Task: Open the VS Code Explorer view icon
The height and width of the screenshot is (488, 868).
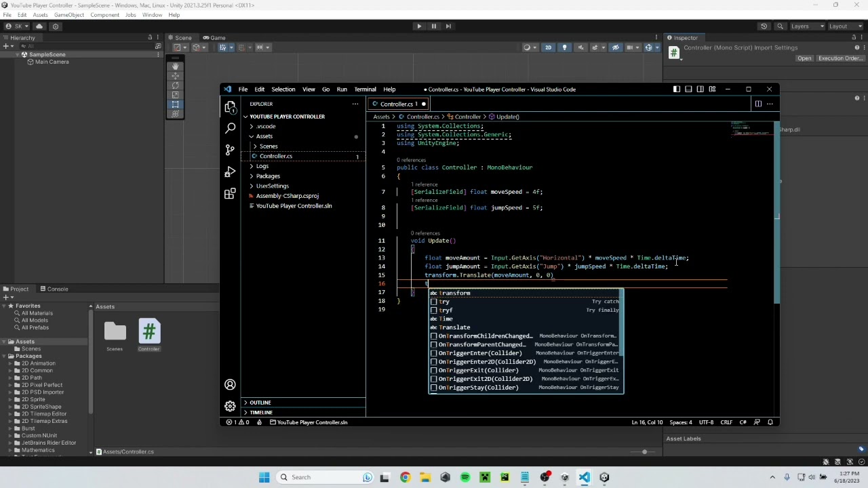Action: click(x=230, y=107)
